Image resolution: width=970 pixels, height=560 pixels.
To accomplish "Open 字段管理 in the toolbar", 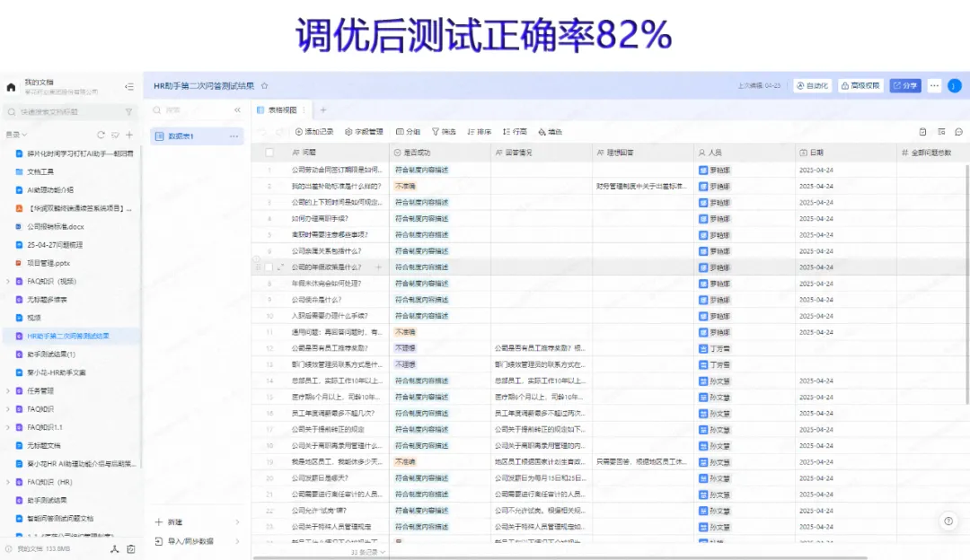I will pyautogui.click(x=364, y=132).
